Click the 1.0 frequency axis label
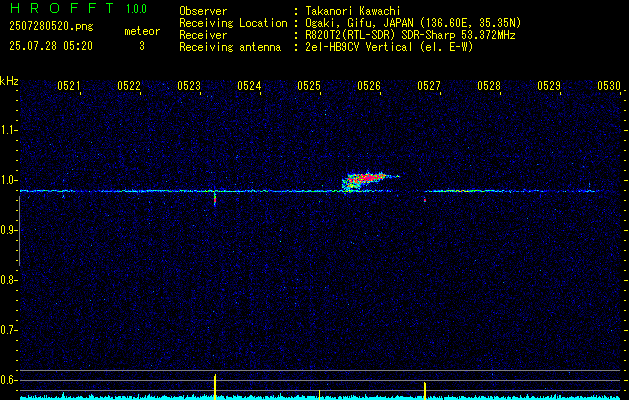629x400 pixels. [x=8, y=180]
